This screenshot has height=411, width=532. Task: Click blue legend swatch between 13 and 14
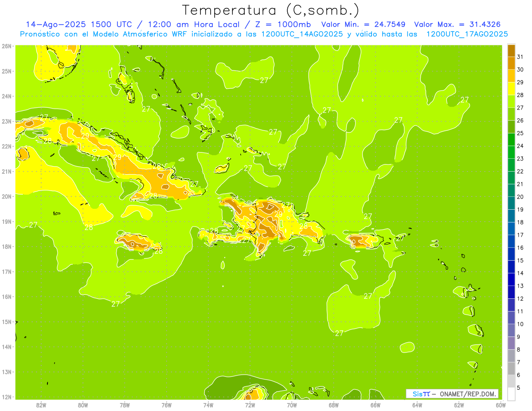[x=511, y=279]
